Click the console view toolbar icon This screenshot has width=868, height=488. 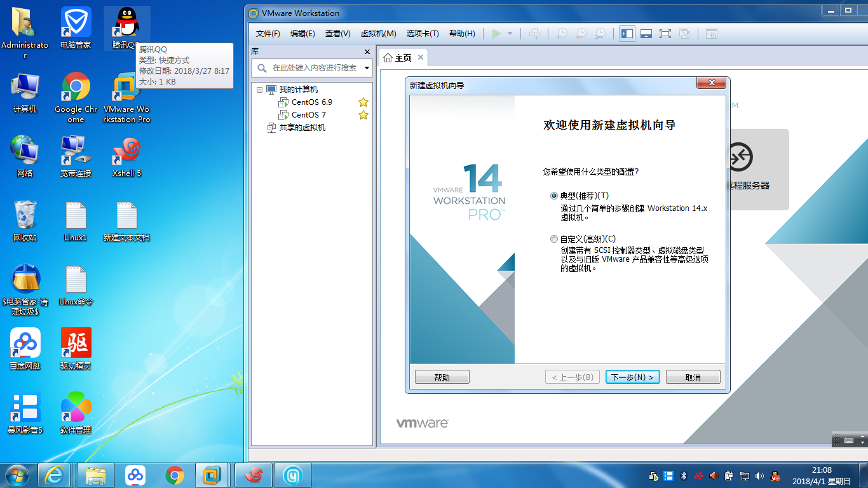click(711, 34)
